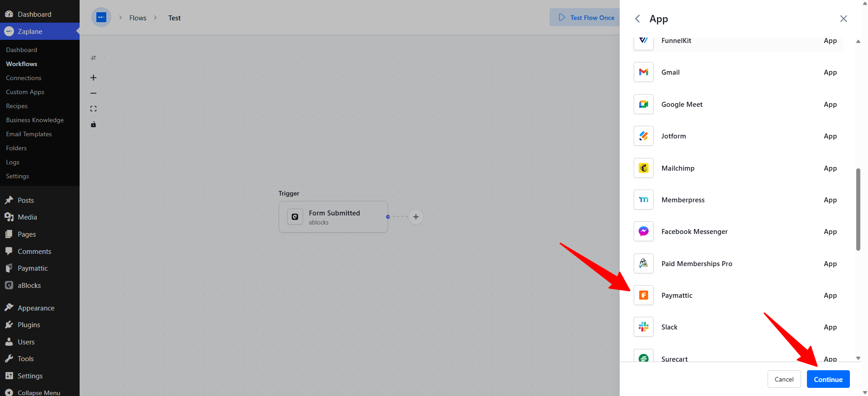Open the Business Knowledge submenu item
The height and width of the screenshot is (396, 868).
click(35, 120)
